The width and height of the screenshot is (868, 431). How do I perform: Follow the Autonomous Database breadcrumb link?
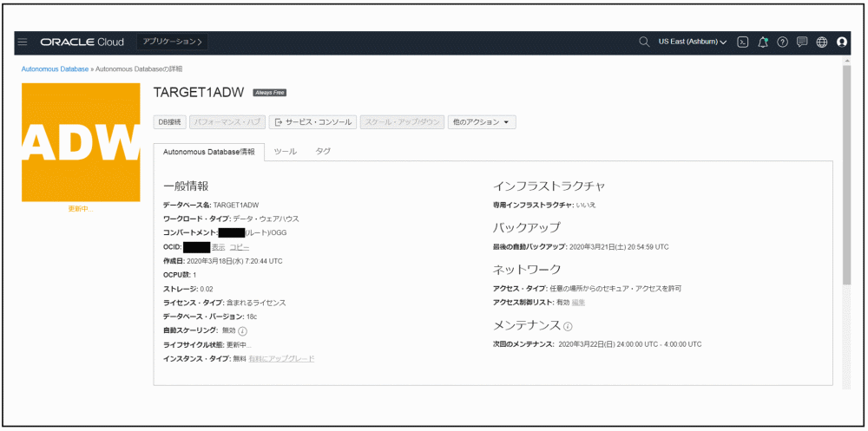pos(55,69)
